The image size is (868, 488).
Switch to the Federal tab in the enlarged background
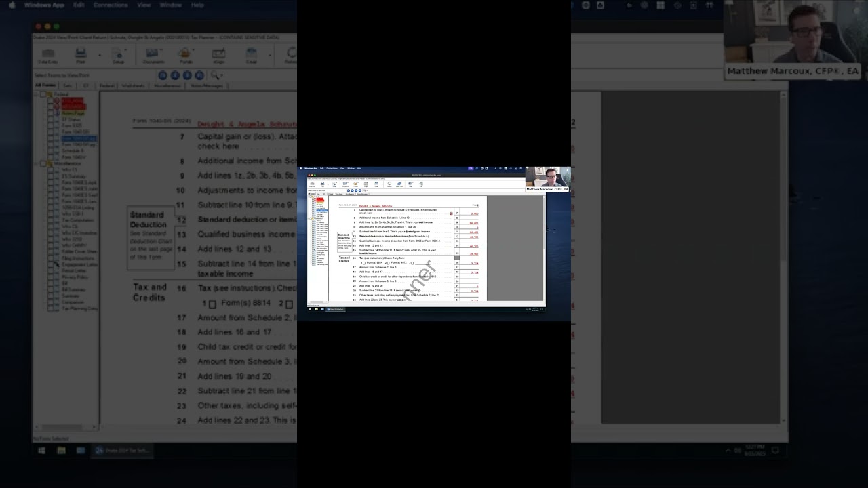pyautogui.click(x=106, y=86)
